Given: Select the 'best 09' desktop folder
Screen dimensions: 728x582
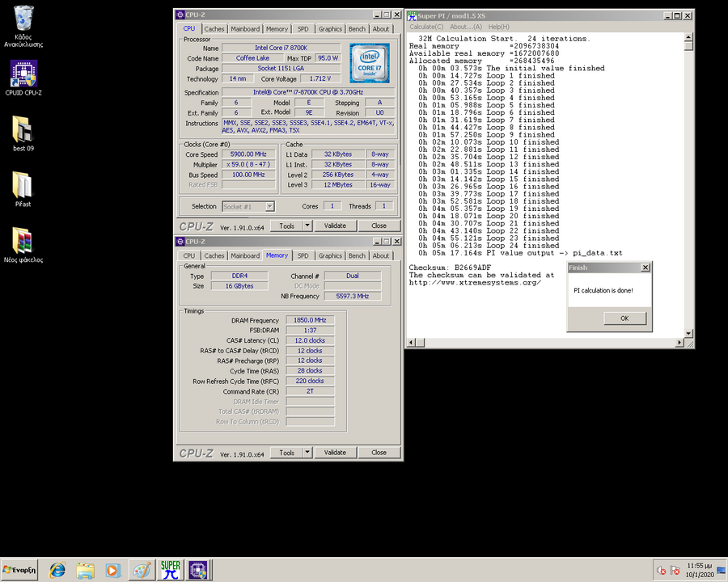Looking at the screenshot, I should tap(23, 133).
